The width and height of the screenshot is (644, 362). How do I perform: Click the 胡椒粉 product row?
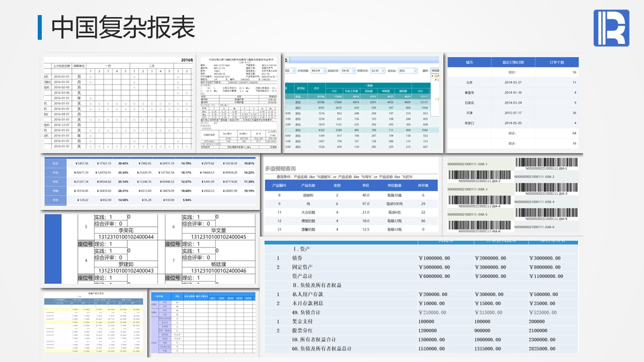coord(351,195)
